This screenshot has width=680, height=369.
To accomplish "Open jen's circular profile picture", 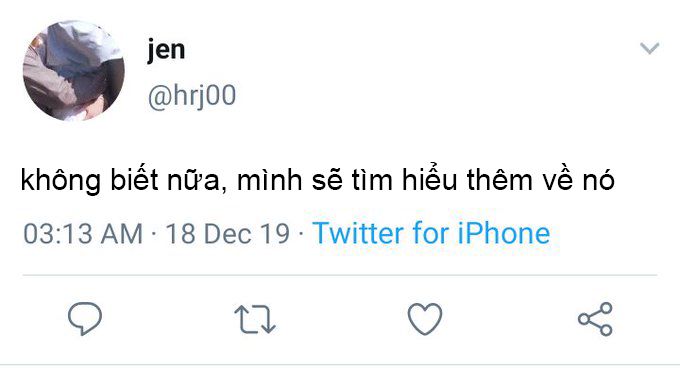I will (74, 70).
